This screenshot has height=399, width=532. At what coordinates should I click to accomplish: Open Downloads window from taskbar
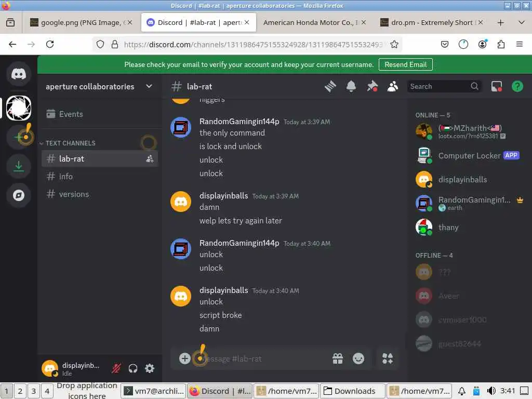coord(353,391)
